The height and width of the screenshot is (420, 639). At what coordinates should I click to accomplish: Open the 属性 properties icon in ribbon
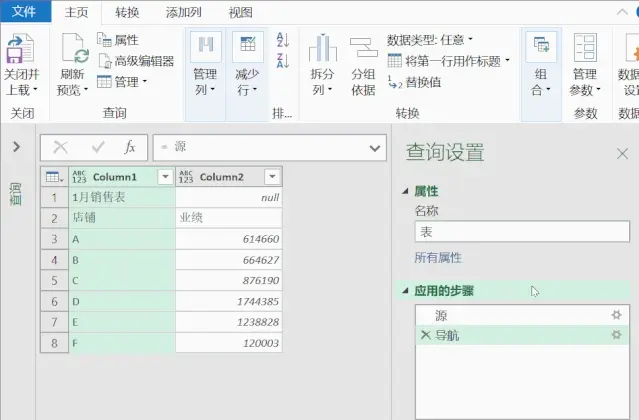pyautogui.click(x=104, y=40)
